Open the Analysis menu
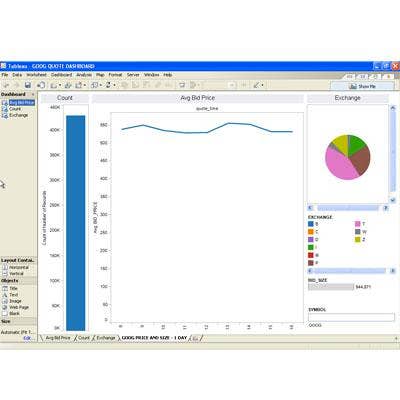Image resolution: width=400 pixels, height=400 pixels. (x=84, y=75)
